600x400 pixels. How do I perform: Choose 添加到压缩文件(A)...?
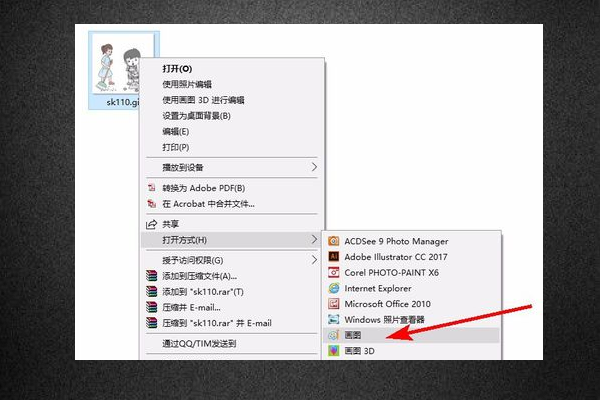coord(199,276)
